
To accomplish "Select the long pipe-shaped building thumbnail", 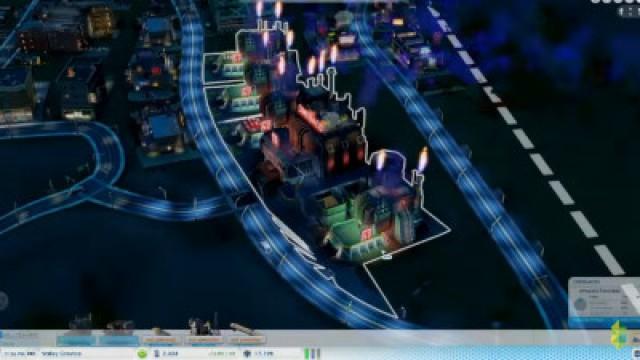I will pos(246,333).
